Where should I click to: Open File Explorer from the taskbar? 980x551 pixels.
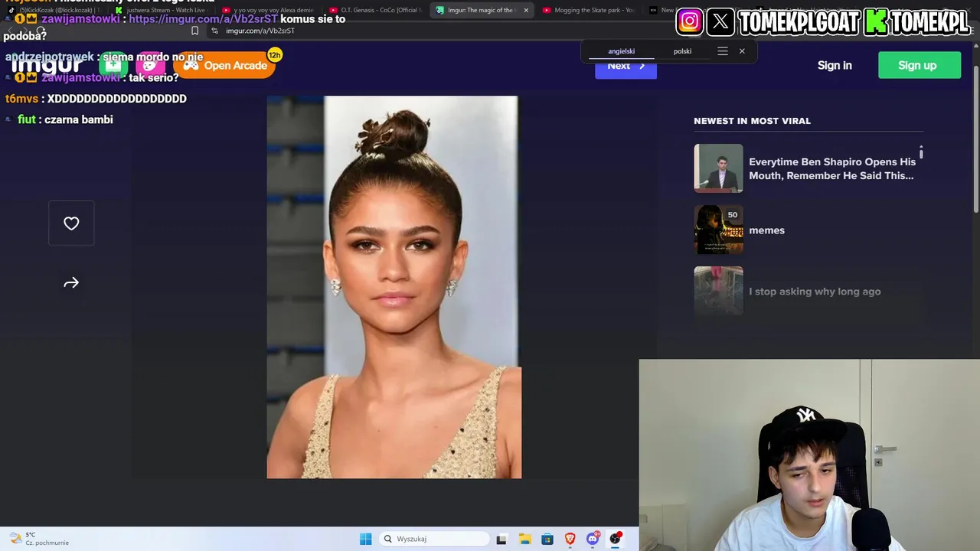pos(524,539)
